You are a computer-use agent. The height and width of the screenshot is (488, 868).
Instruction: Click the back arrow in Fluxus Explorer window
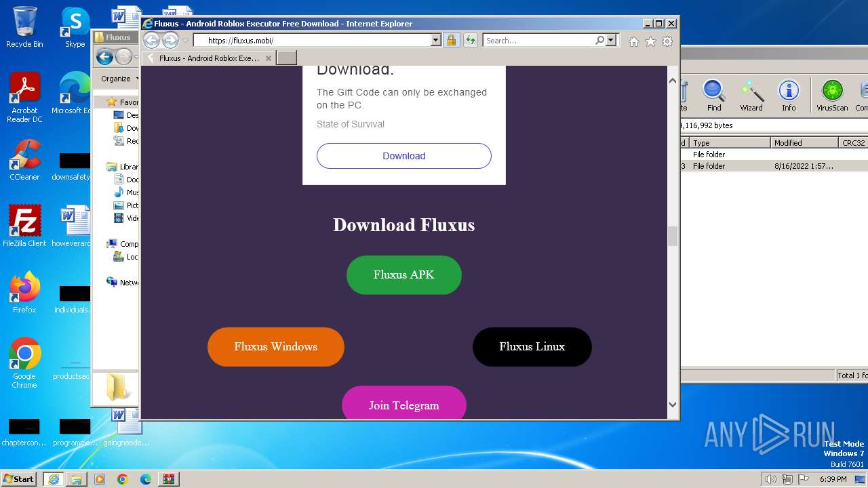click(x=104, y=57)
